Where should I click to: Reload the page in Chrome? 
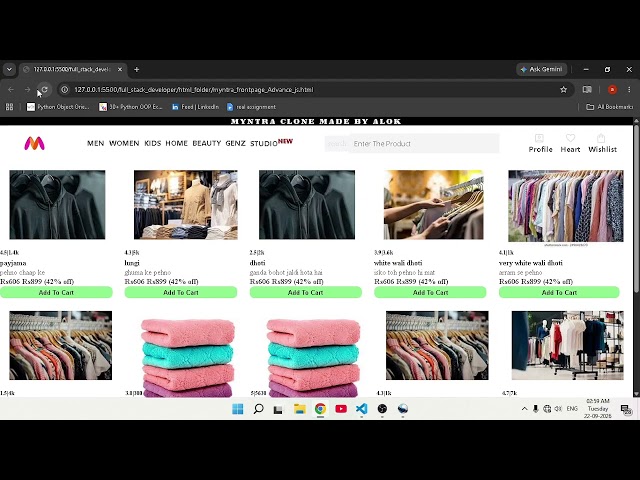click(44, 89)
